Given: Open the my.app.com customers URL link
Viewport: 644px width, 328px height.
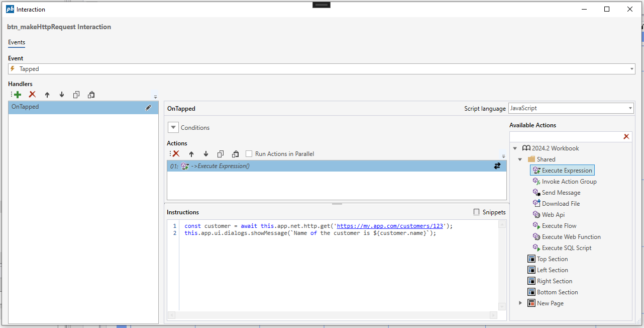Looking at the screenshot, I should [389, 226].
